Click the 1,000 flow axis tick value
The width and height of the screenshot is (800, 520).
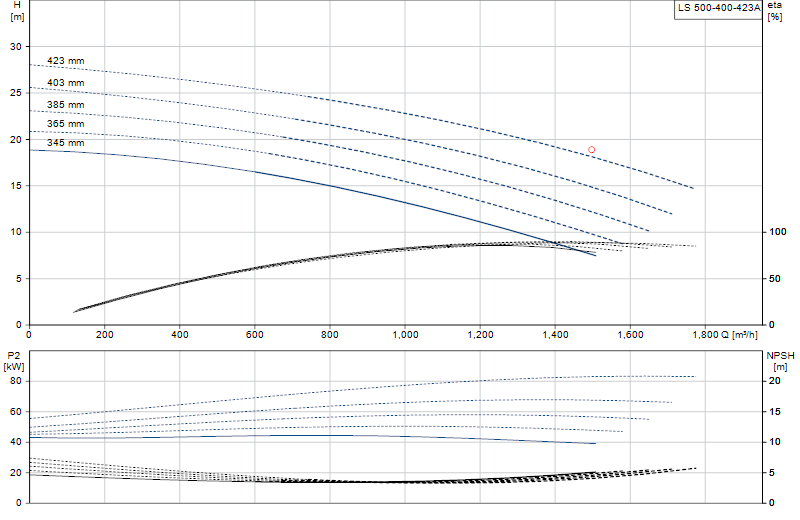(405, 335)
